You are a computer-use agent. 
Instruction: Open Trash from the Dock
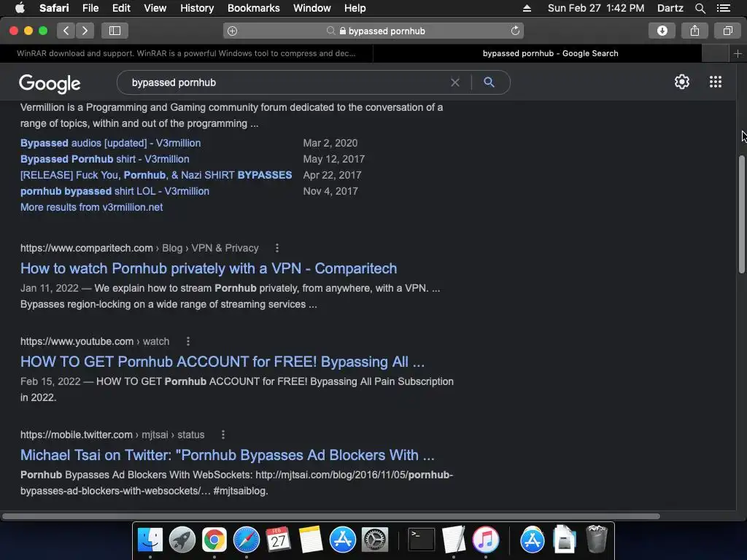tap(597, 539)
